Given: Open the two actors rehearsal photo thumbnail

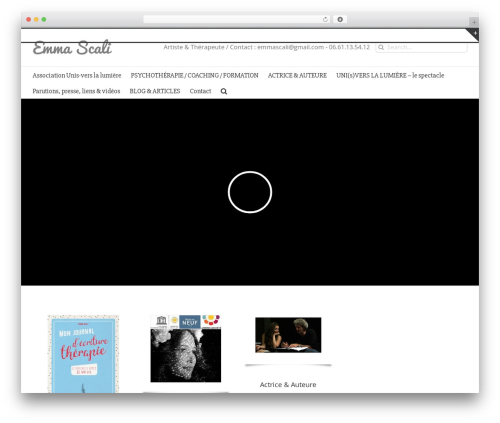Looking at the screenshot, I should pos(288,335).
